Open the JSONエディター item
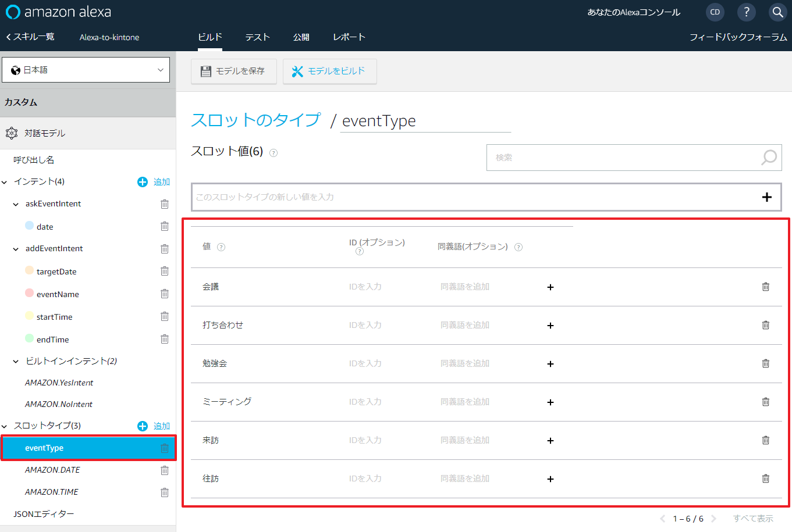This screenshot has width=792, height=532. pyautogui.click(x=44, y=514)
